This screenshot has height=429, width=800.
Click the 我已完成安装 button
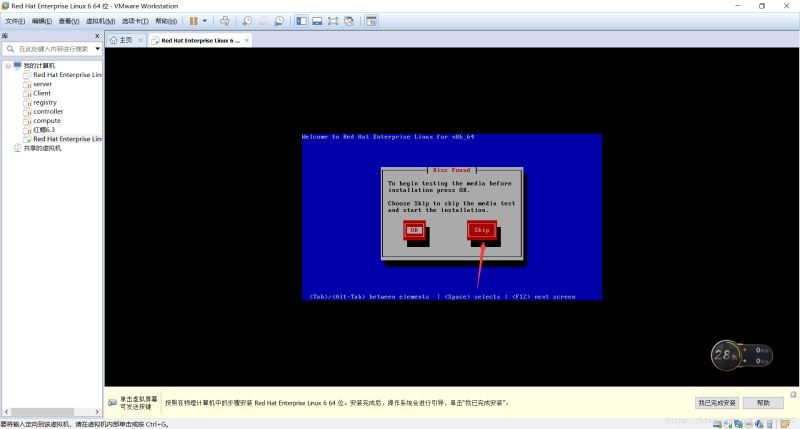pos(717,402)
